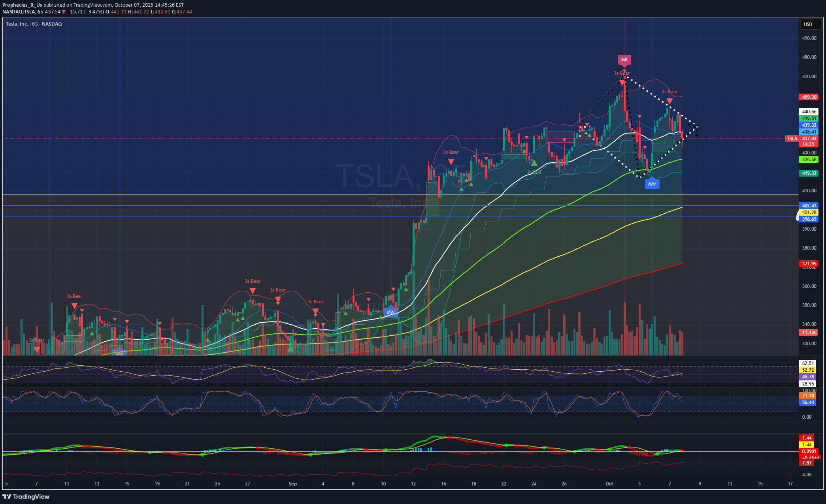Screen dimensions: 826x504
Task: Click the red 371.95 moving average label
Action: pyautogui.click(x=809, y=263)
